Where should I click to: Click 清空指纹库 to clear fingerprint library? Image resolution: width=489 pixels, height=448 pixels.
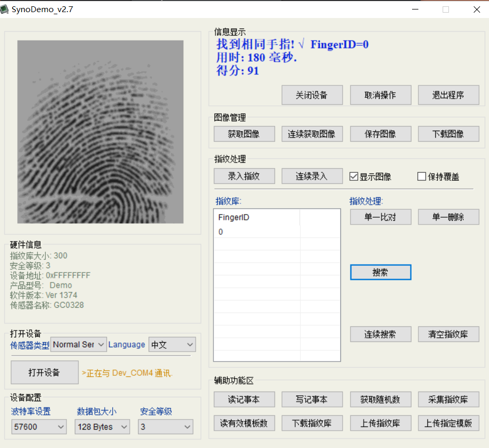pos(448,334)
